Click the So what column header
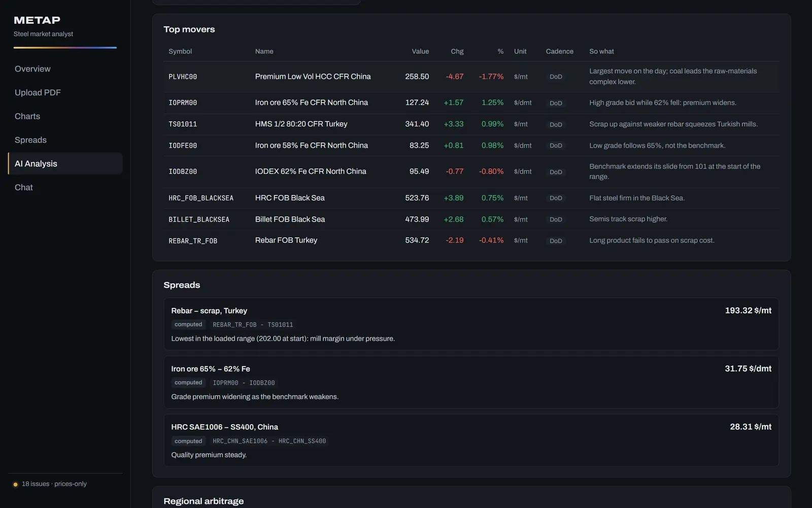The height and width of the screenshot is (508, 812). pos(601,51)
